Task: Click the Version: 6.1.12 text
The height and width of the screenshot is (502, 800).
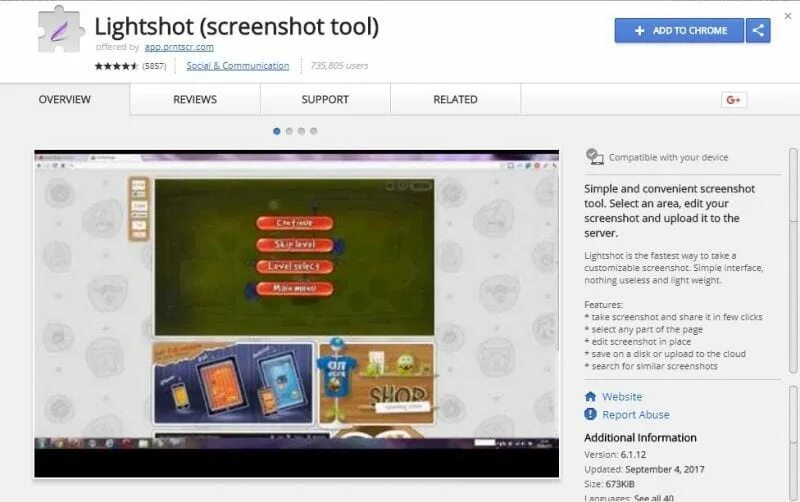Action: (615, 454)
